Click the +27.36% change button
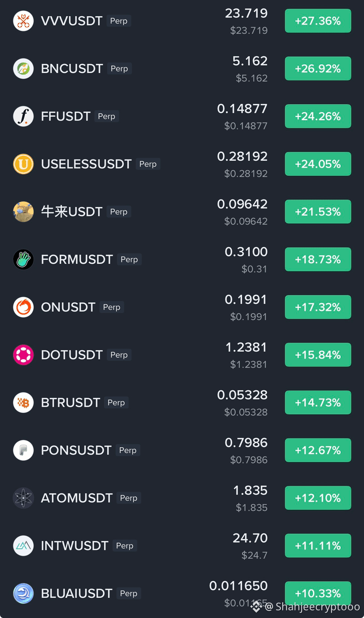The width and height of the screenshot is (364, 618). click(318, 21)
